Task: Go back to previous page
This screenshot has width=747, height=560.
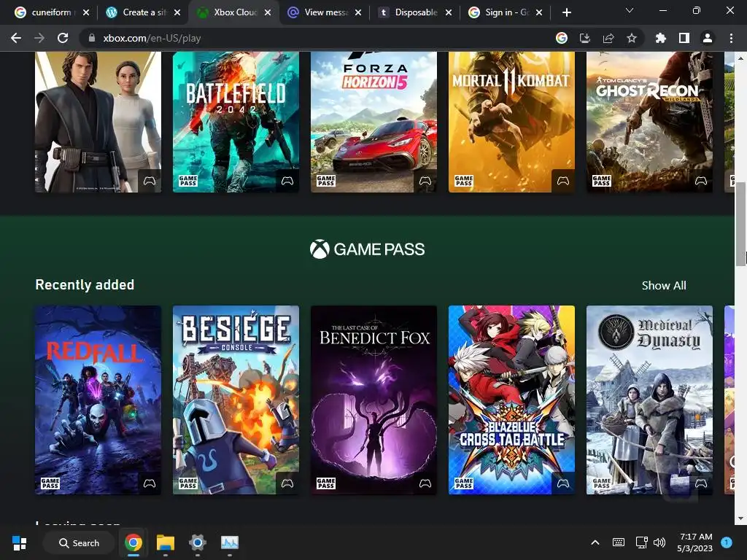Action: tap(16, 38)
